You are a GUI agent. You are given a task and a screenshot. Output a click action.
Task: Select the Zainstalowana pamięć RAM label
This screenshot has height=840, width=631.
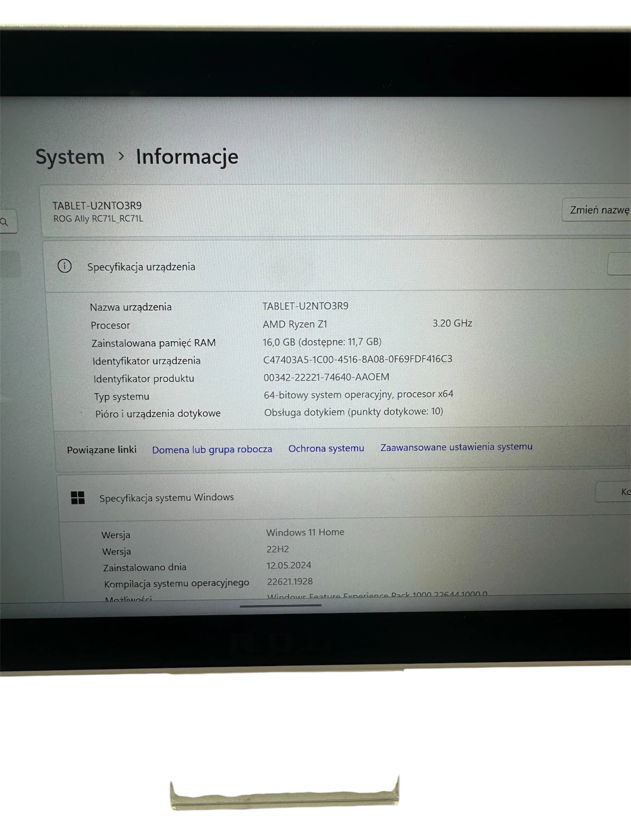(154, 343)
